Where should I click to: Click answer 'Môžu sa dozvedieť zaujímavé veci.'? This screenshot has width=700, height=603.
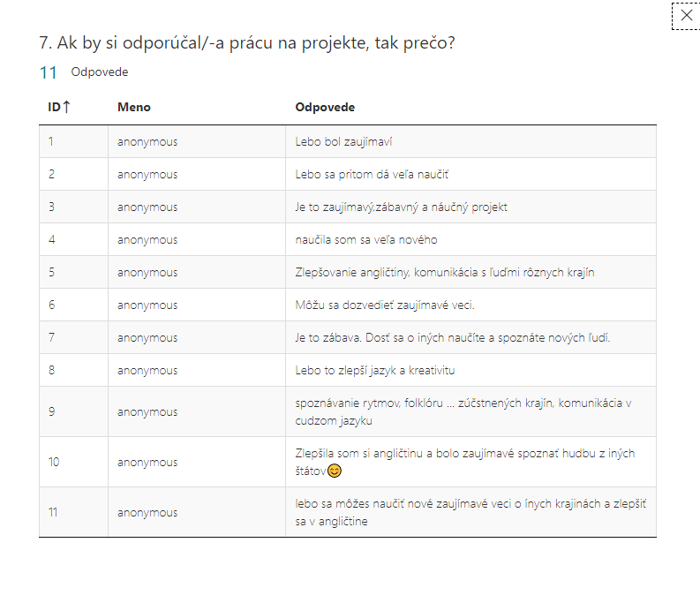385,305
